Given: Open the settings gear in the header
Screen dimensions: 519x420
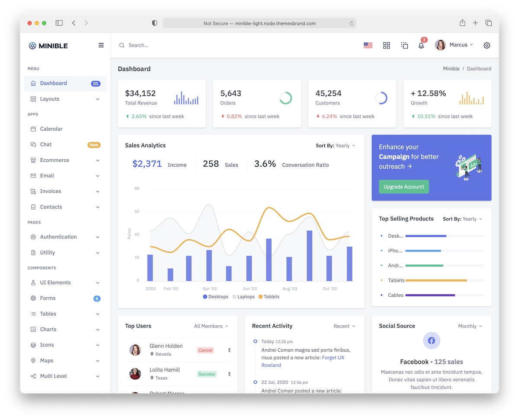Looking at the screenshot, I should [x=487, y=45].
